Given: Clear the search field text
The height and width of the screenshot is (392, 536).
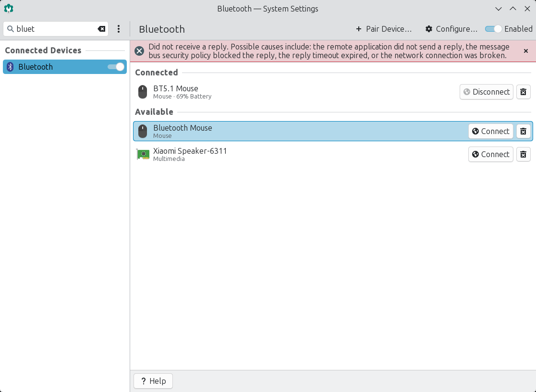Looking at the screenshot, I should pos(101,29).
